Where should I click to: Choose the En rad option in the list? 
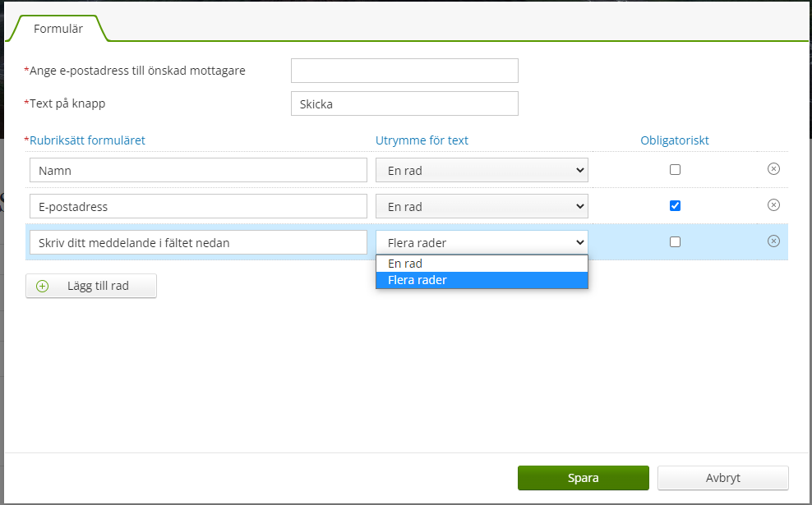point(482,264)
